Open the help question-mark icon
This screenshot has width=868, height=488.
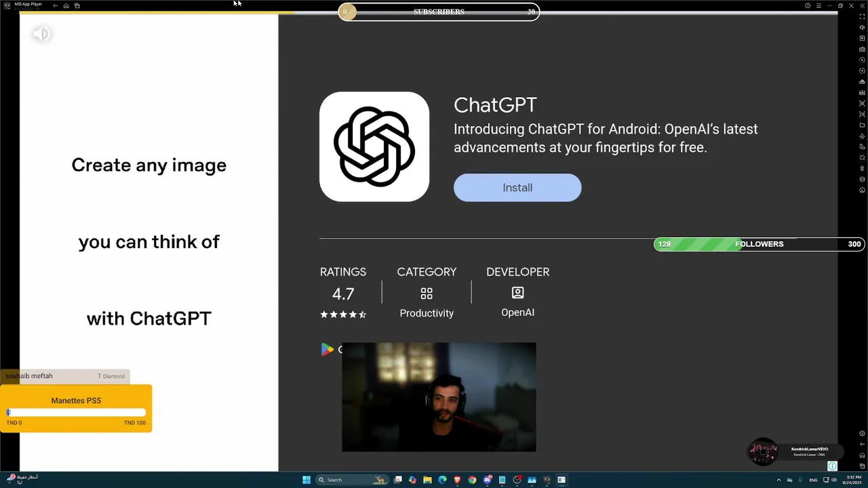(x=808, y=5)
